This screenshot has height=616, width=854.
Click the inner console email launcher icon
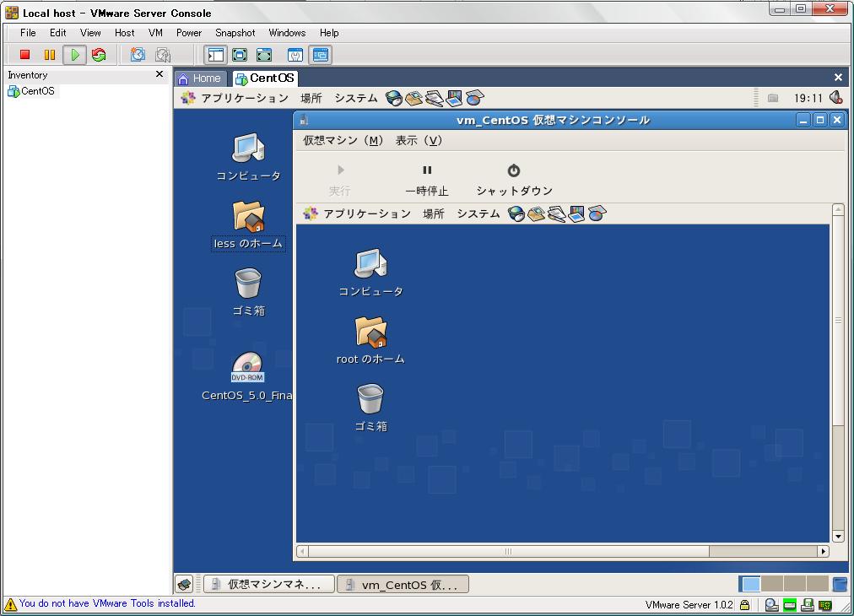537,213
